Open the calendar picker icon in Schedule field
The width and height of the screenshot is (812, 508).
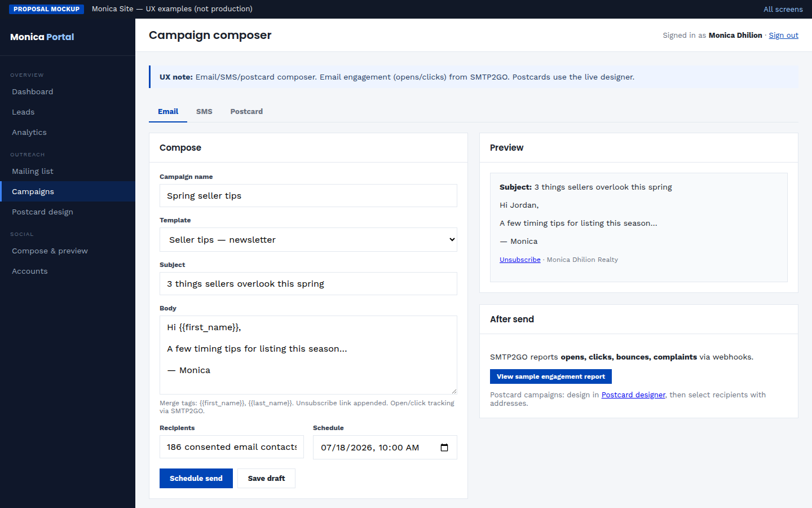pyautogui.click(x=444, y=448)
